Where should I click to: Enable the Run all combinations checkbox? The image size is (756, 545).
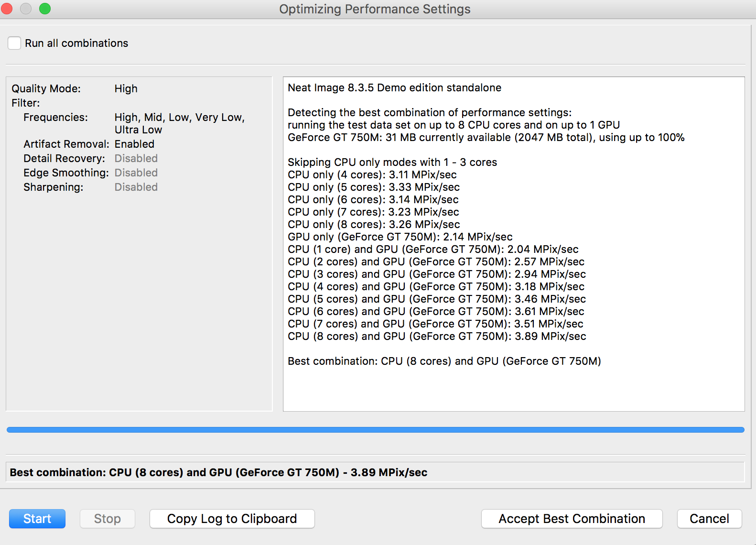coord(14,43)
